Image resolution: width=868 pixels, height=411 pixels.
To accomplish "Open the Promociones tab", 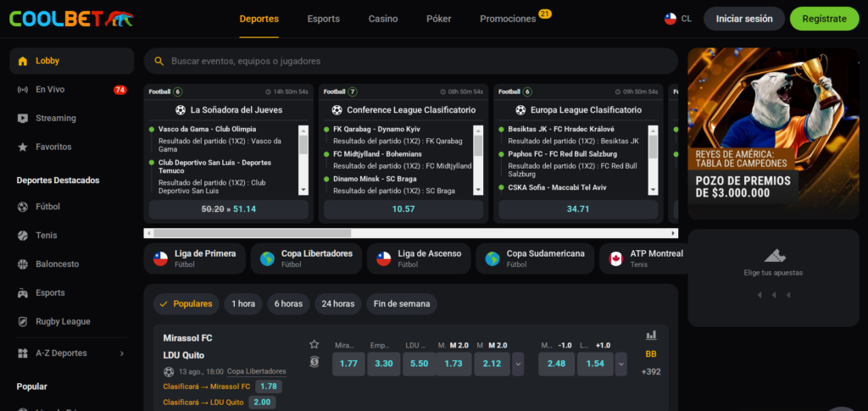I will 508,19.
